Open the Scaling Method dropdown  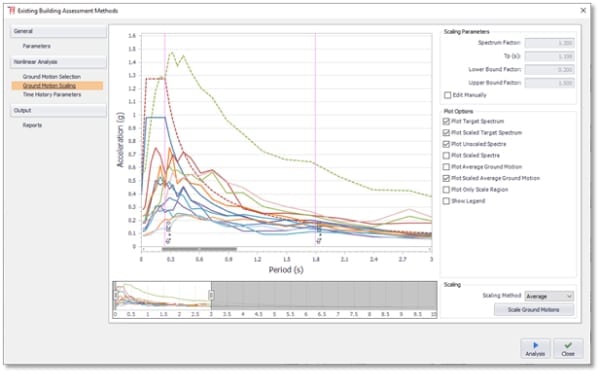[549, 296]
